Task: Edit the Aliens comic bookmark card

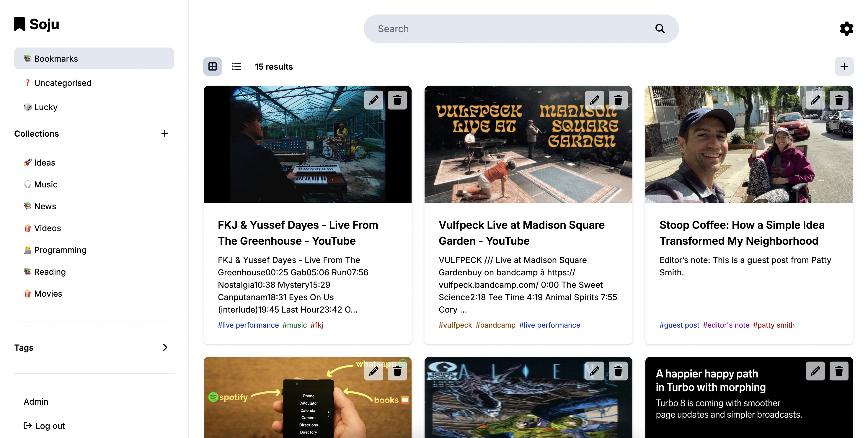Action: pyautogui.click(x=594, y=371)
